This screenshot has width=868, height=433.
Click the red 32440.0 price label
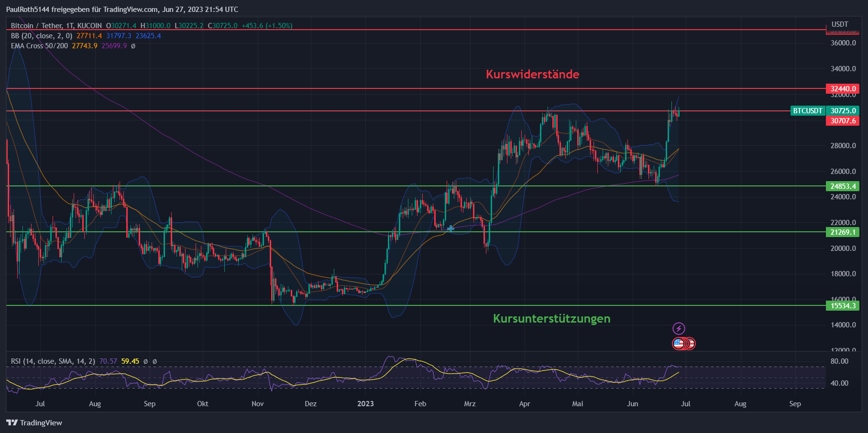(x=843, y=89)
